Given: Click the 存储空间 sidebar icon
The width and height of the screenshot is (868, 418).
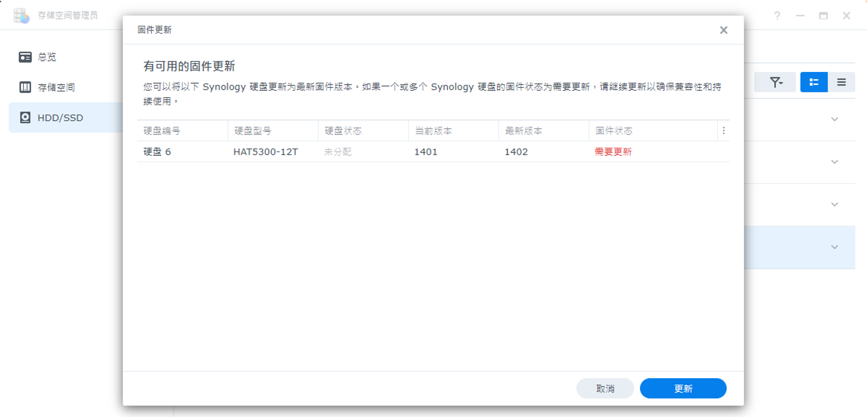Looking at the screenshot, I should pyautogui.click(x=25, y=87).
